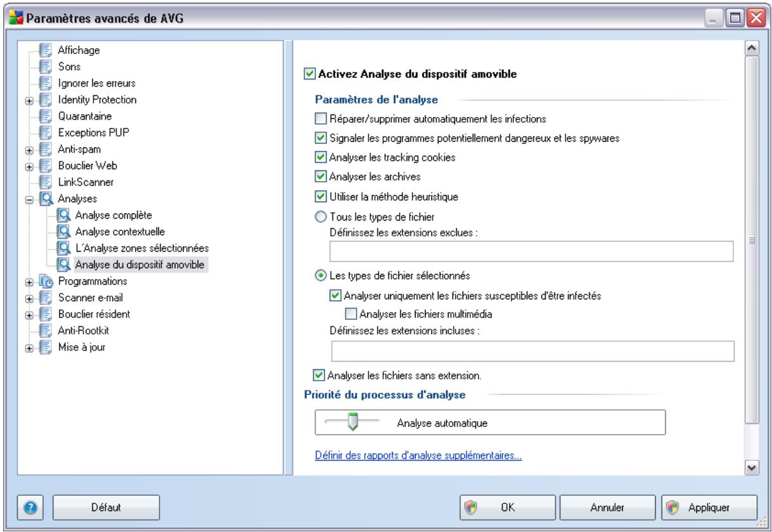This screenshot has width=772, height=532.
Task: Click the Défaut button
Action: point(106,507)
